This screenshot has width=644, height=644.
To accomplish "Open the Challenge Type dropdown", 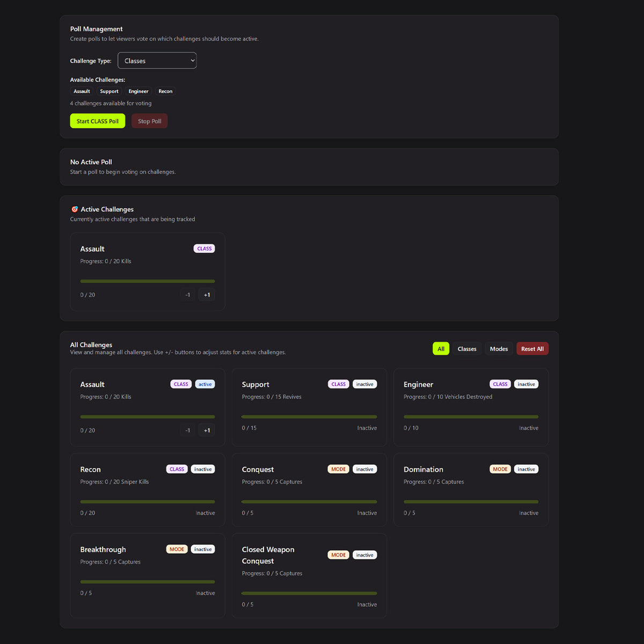I will 157,61.
